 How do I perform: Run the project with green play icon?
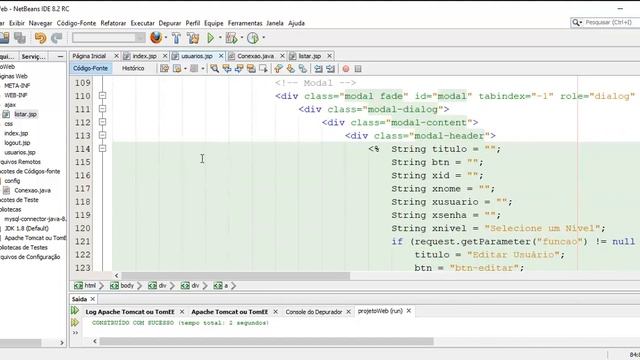[x=211, y=38]
